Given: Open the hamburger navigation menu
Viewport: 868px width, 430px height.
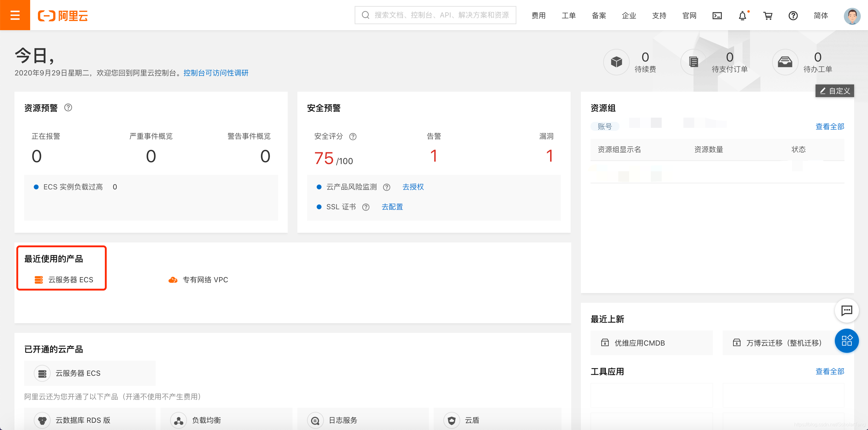Looking at the screenshot, I should point(15,15).
